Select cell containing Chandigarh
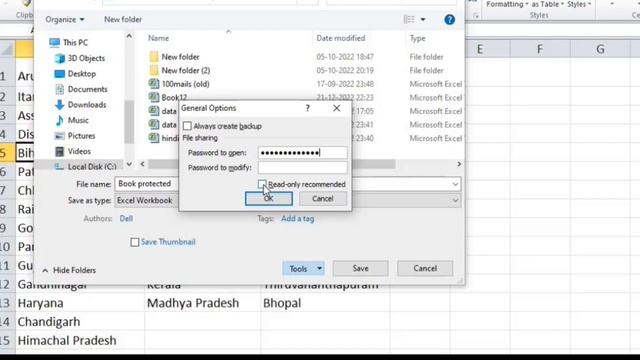 80,322
